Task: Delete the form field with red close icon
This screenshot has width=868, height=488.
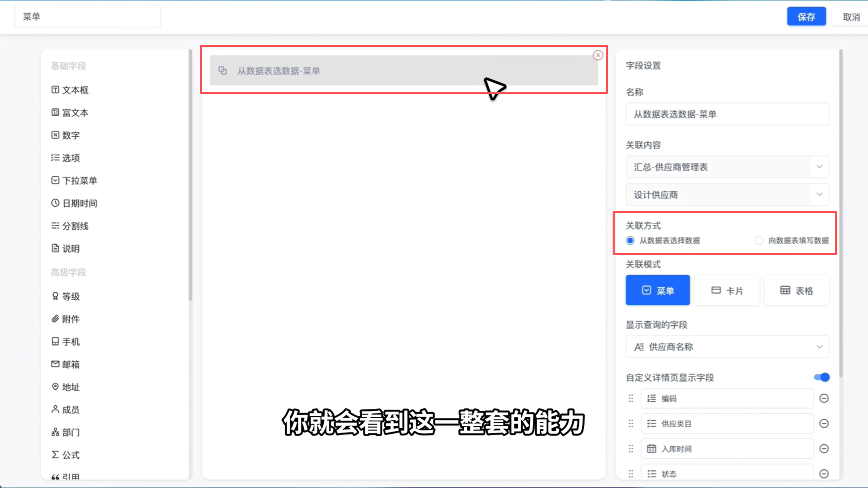Action: coord(598,55)
